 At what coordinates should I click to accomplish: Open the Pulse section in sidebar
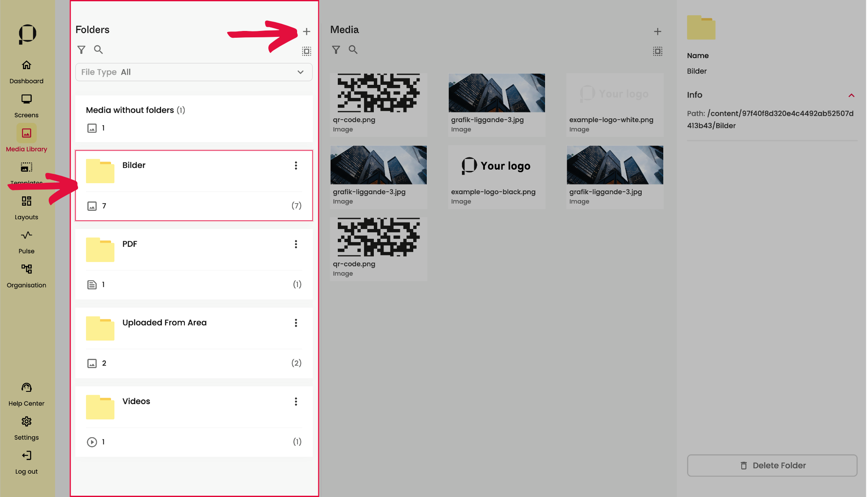click(x=26, y=241)
